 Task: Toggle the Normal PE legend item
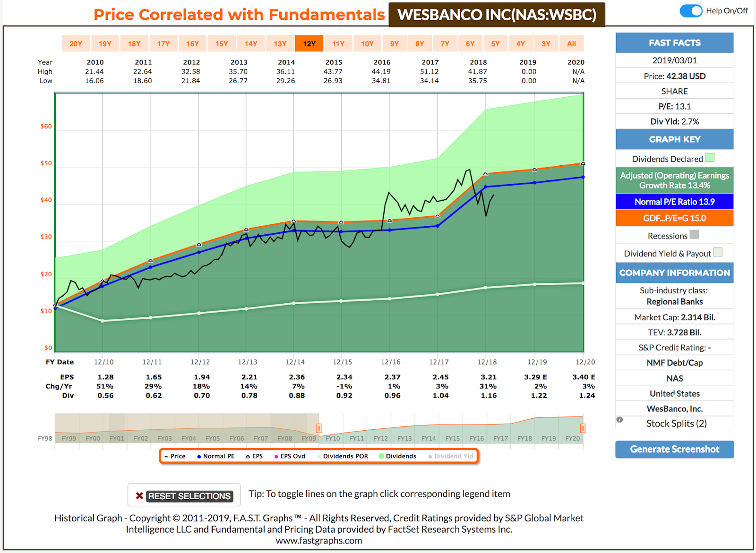click(216, 456)
